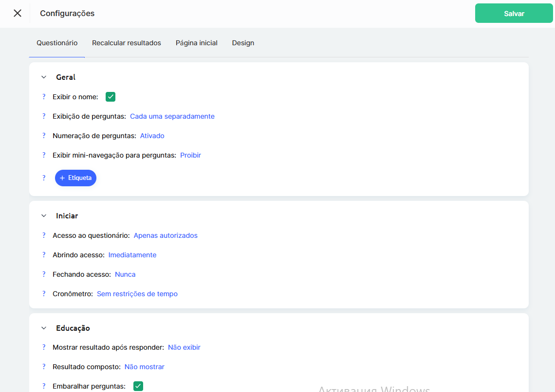Click the help icon beside Exibir o nome
This screenshot has width=555, height=392.
(44, 97)
